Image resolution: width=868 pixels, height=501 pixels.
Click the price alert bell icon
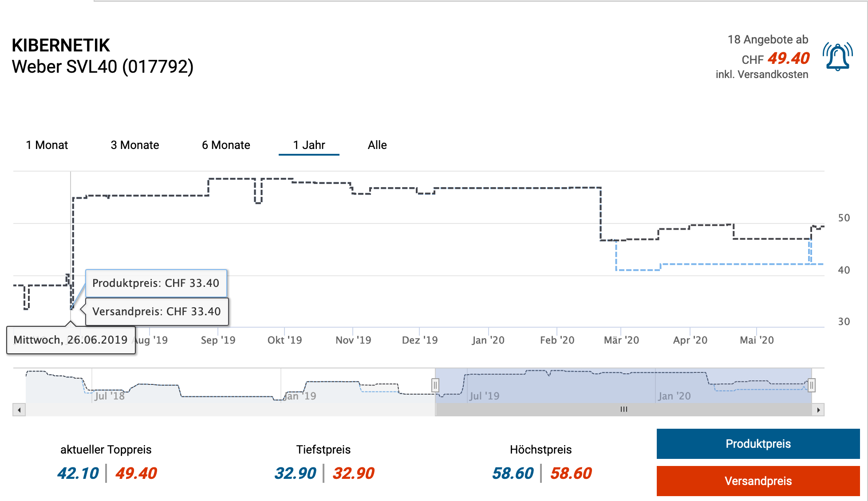pyautogui.click(x=837, y=57)
